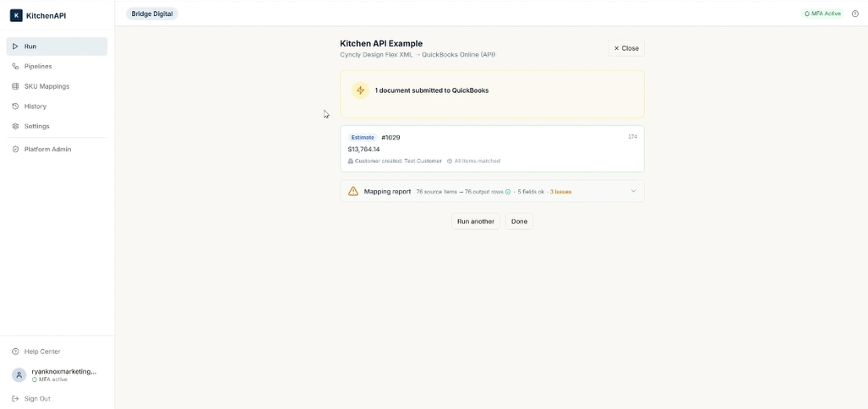Open the Run page label
Viewport: 868px width, 409px height.
(x=30, y=46)
